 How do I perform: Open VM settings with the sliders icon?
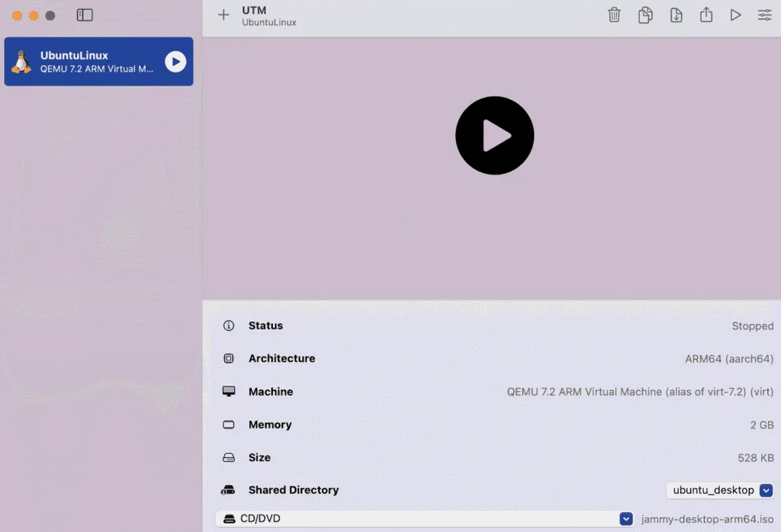[x=764, y=15]
